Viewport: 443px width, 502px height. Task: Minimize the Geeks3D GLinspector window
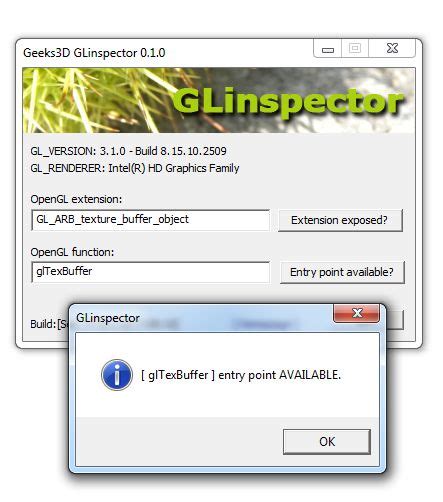(x=328, y=49)
